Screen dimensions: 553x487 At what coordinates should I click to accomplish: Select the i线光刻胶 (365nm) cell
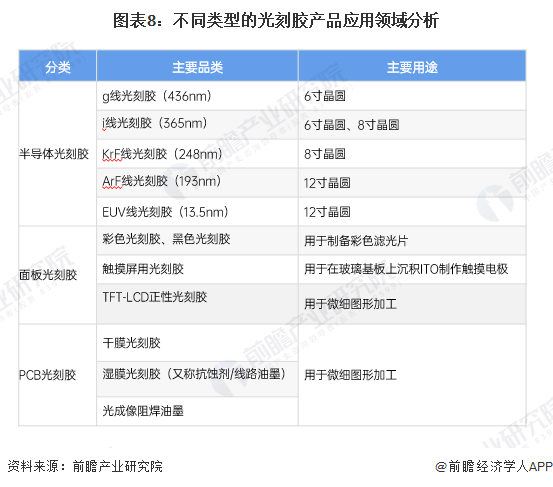tap(198, 125)
